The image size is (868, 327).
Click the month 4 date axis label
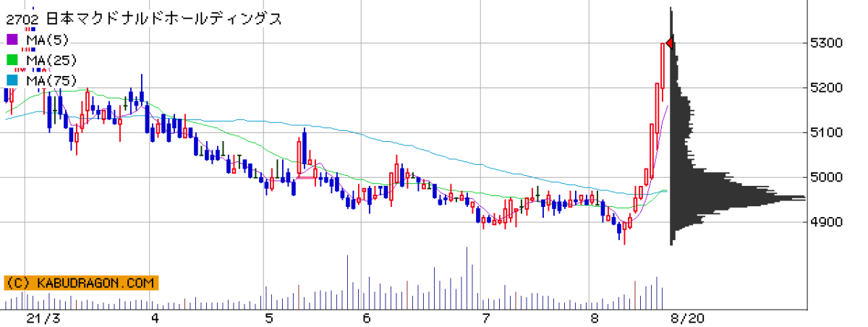point(156,318)
